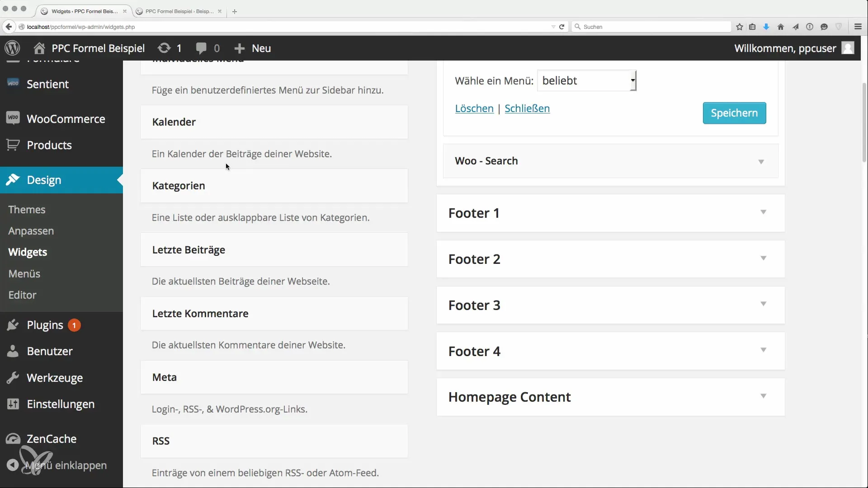Click the ppcuser avatar in admin bar
This screenshot has height=488, width=868.
point(848,48)
